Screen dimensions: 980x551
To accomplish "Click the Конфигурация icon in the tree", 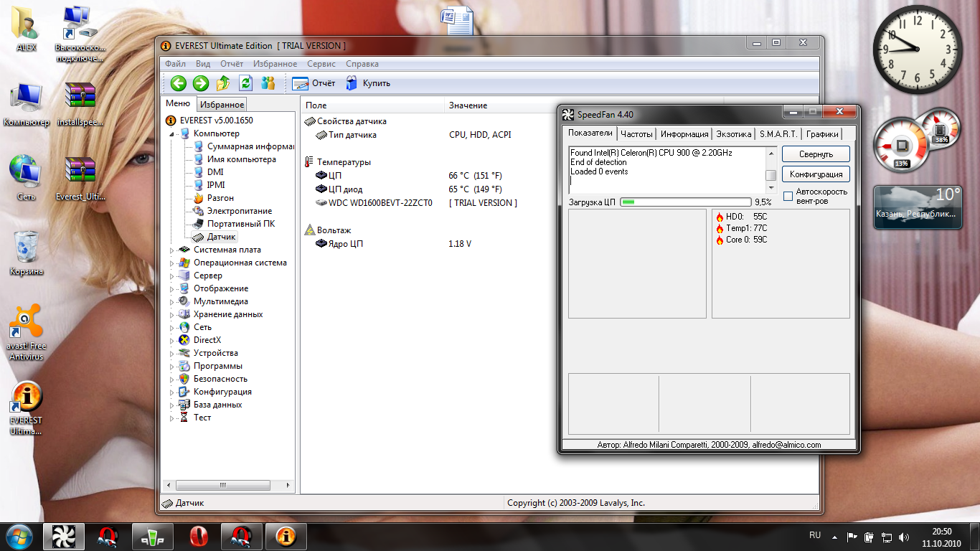I will 184,392.
